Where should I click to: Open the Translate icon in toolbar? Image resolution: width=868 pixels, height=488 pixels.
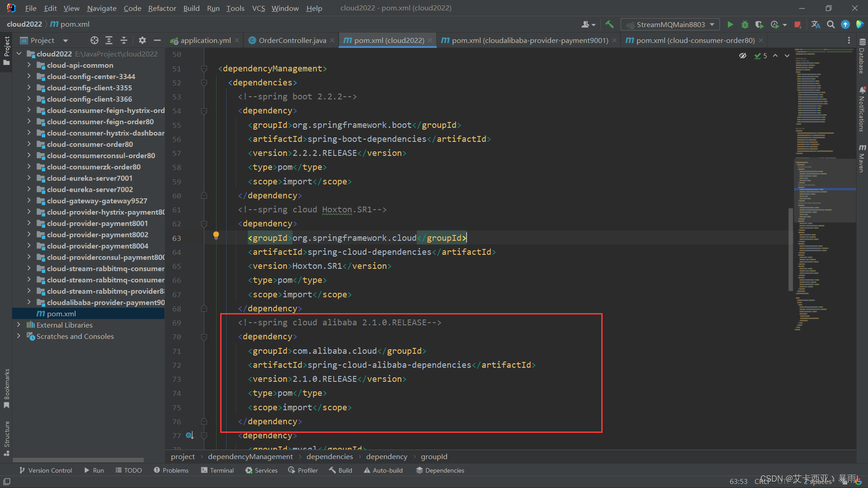click(816, 24)
